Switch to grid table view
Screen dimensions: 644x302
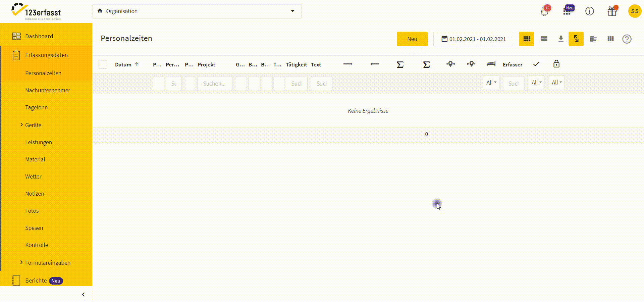coord(527,39)
